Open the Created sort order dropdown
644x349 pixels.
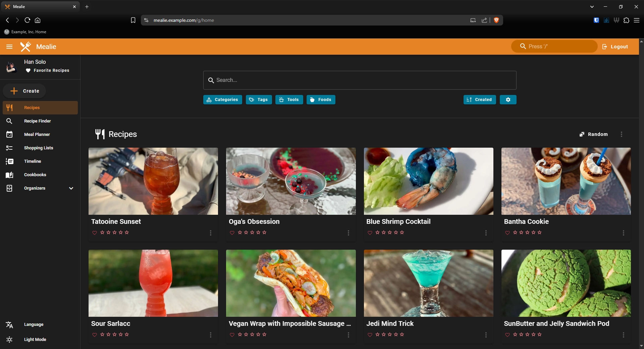click(479, 100)
